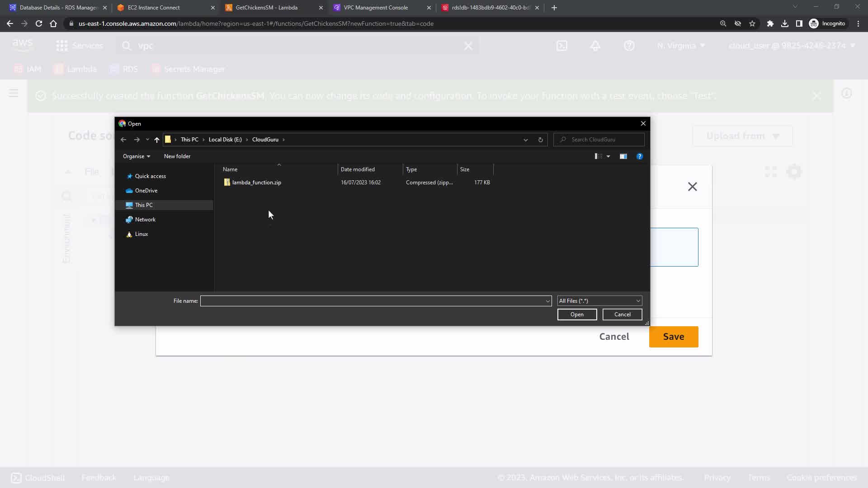Click the blue help icon in file dialog

639,156
